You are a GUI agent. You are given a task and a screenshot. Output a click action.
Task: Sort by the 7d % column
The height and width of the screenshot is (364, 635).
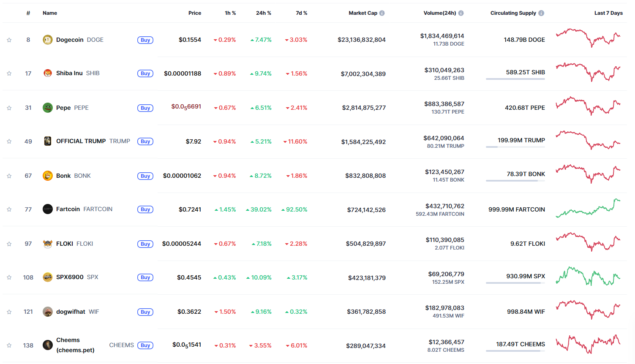302,13
